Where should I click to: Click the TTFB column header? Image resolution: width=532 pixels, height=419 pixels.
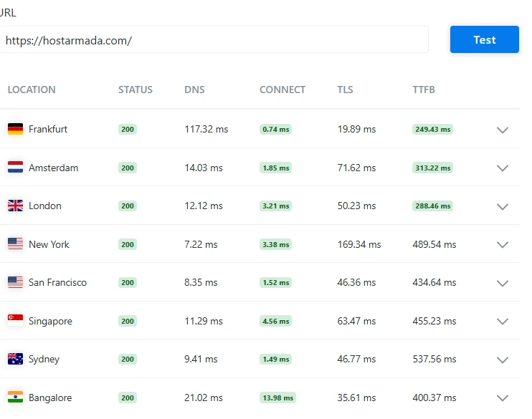point(424,90)
